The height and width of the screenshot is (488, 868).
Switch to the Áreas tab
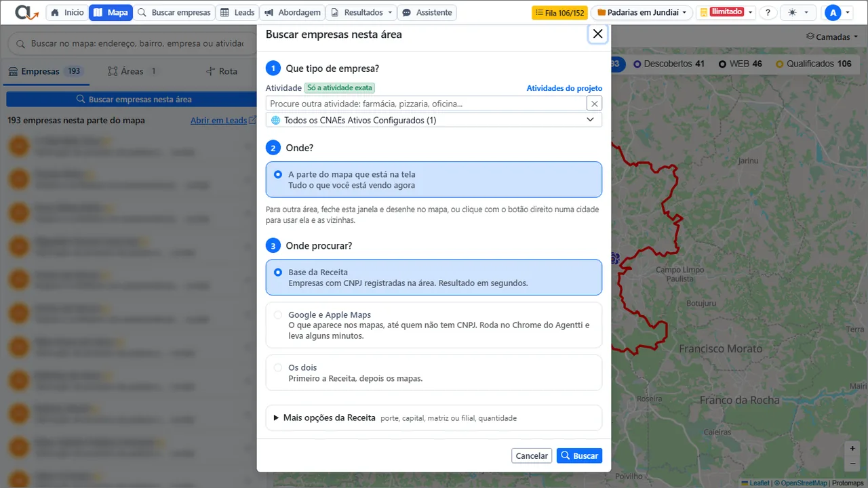[x=133, y=71]
